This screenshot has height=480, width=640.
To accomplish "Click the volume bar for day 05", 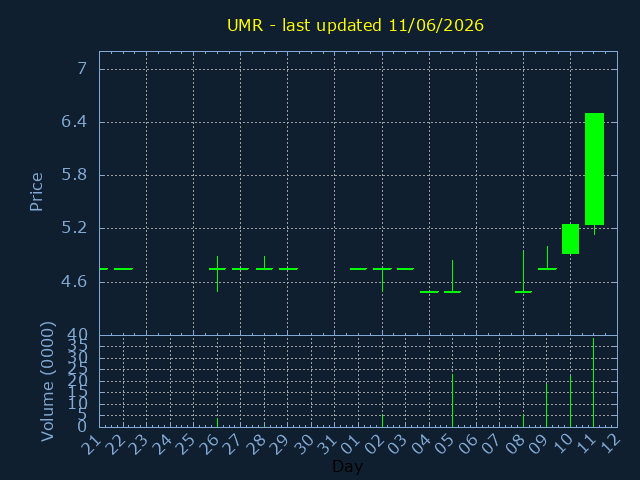I will point(452,400).
